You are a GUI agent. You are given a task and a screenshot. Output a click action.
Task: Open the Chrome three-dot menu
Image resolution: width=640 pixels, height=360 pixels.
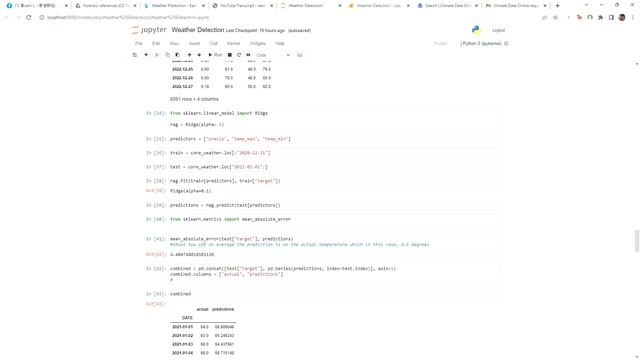coord(633,18)
